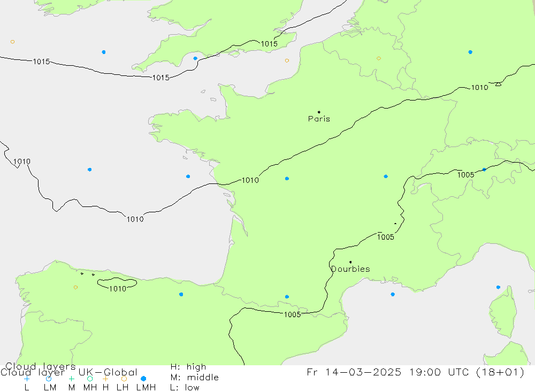Click the 1015 isobar label in western Atlantic
Viewport: 535px width, 392px height.
[41, 62]
